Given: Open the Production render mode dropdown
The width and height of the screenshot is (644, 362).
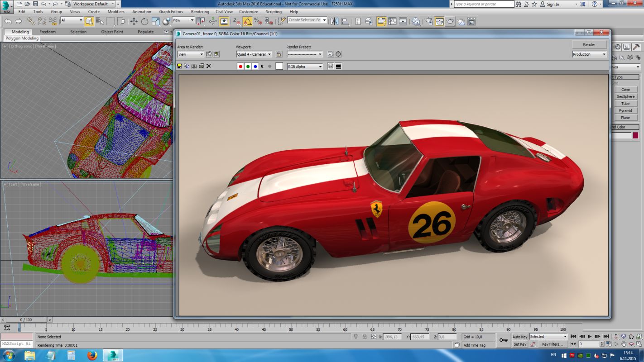Looking at the screenshot, I should coord(589,54).
